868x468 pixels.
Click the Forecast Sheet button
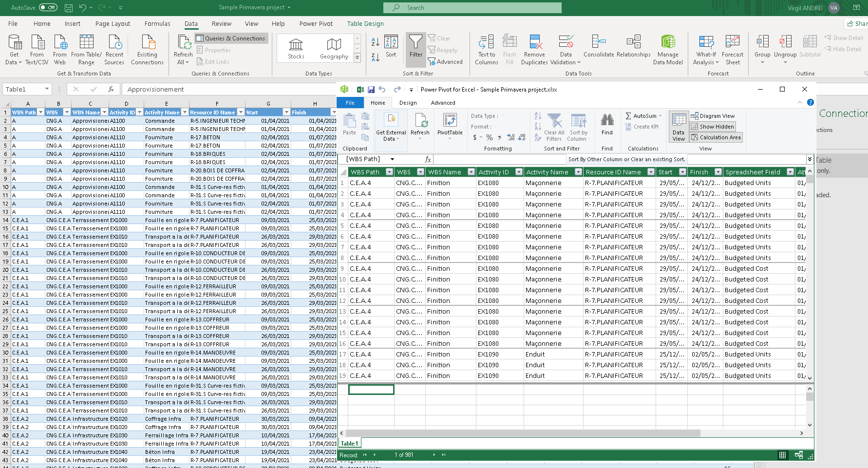(x=733, y=49)
